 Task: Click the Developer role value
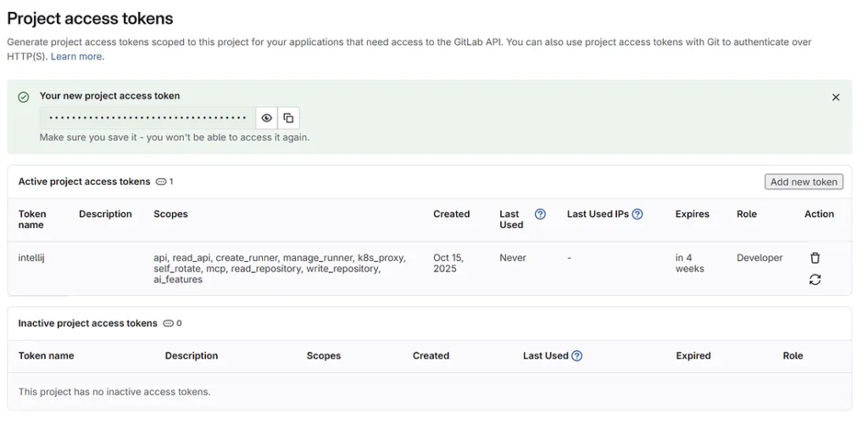point(759,258)
